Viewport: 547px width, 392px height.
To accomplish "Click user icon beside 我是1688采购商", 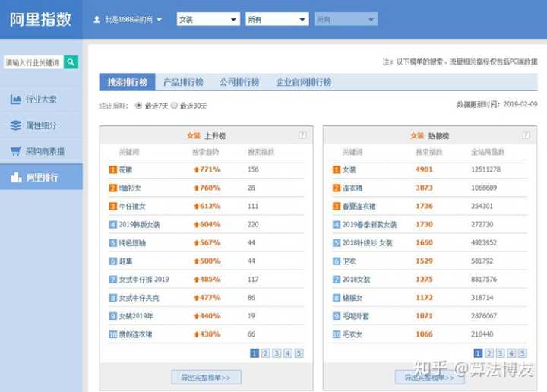I will click(x=96, y=20).
